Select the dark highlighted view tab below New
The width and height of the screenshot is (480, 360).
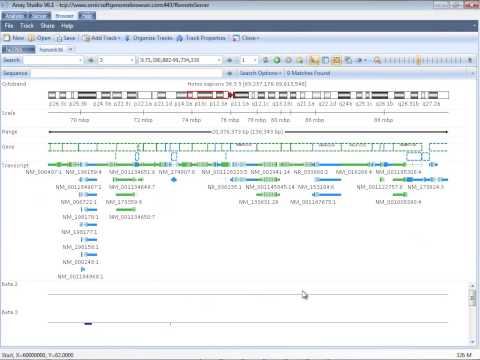coord(18,50)
